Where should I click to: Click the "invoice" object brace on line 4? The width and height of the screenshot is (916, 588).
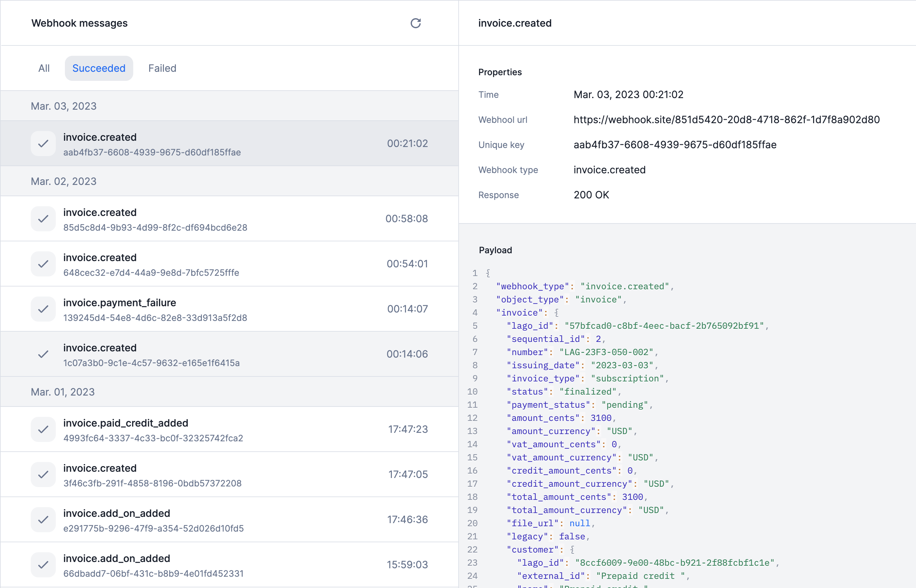click(556, 313)
